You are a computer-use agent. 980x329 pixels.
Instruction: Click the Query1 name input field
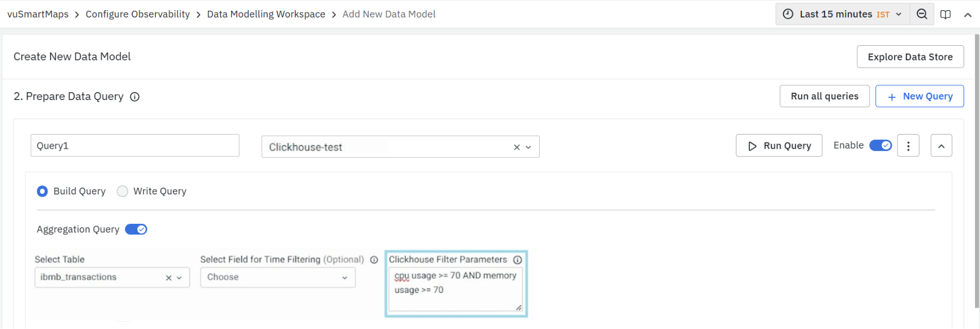click(135, 146)
